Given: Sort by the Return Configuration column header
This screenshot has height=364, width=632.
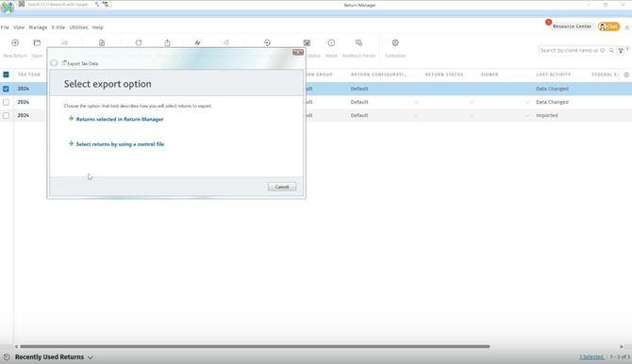Looking at the screenshot, I should coord(379,74).
